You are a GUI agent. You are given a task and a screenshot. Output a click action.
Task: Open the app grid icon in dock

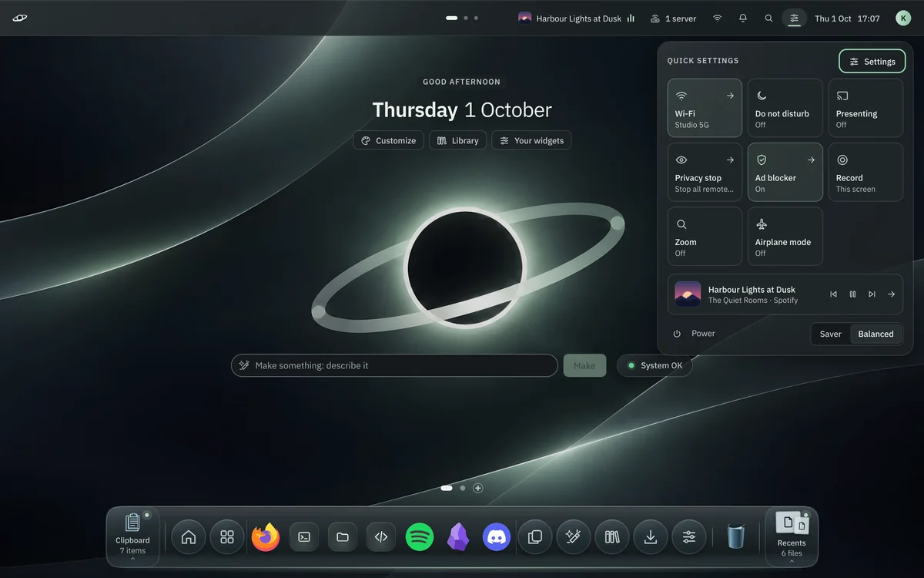coord(227,537)
